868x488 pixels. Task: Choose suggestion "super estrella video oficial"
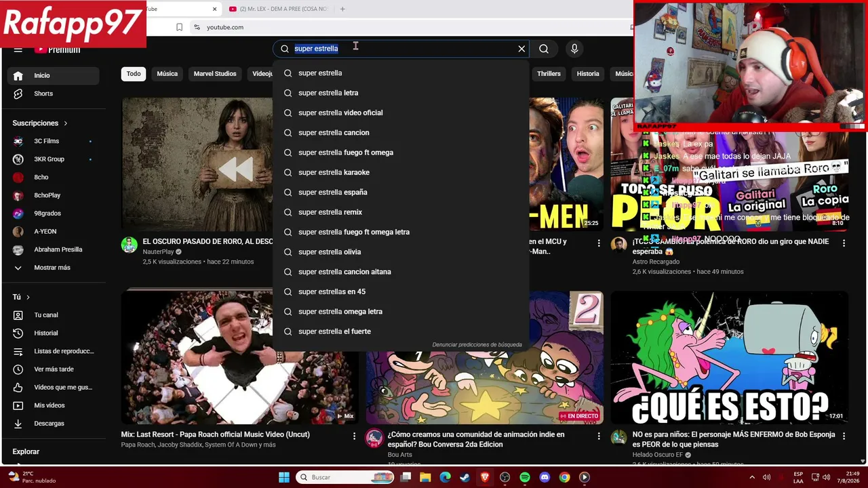click(401, 113)
